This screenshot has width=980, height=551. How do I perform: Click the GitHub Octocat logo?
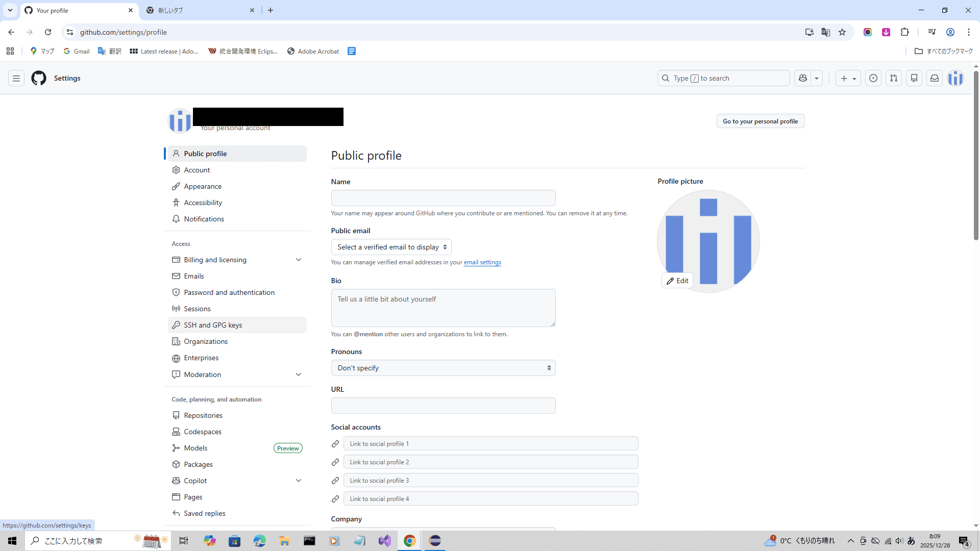click(39, 78)
